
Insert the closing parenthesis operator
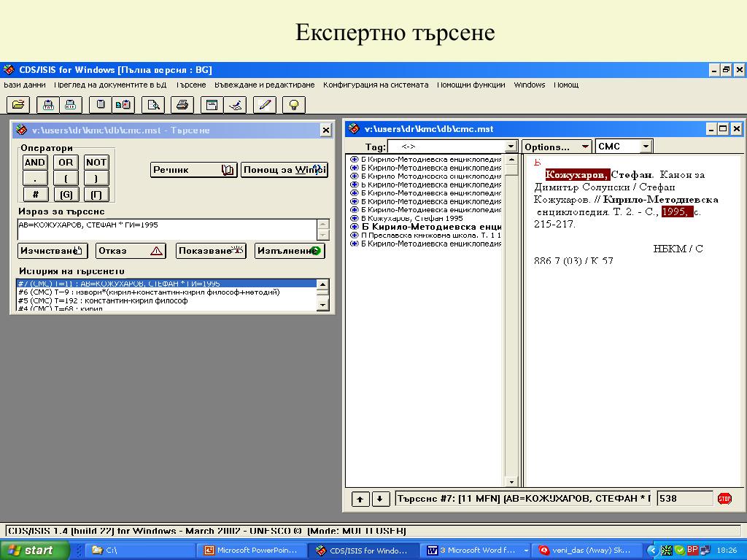click(x=96, y=179)
